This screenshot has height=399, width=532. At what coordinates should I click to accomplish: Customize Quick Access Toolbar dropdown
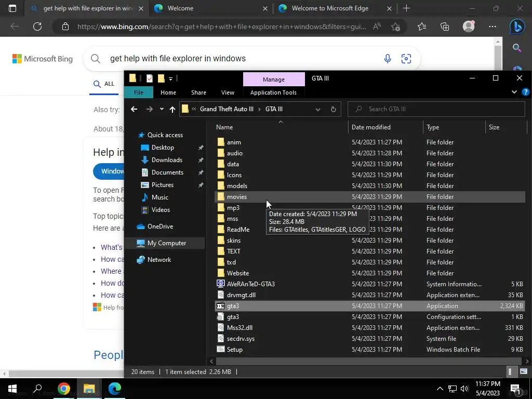[x=170, y=79]
